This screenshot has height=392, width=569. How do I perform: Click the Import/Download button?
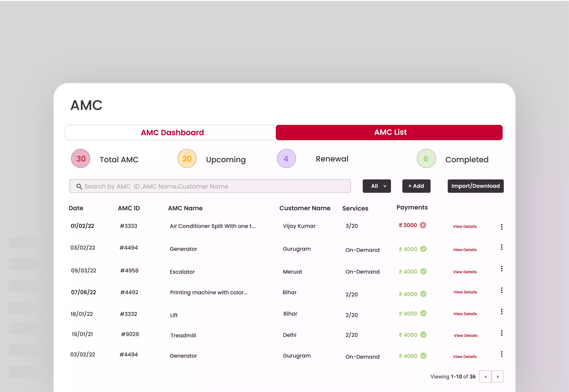(476, 186)
